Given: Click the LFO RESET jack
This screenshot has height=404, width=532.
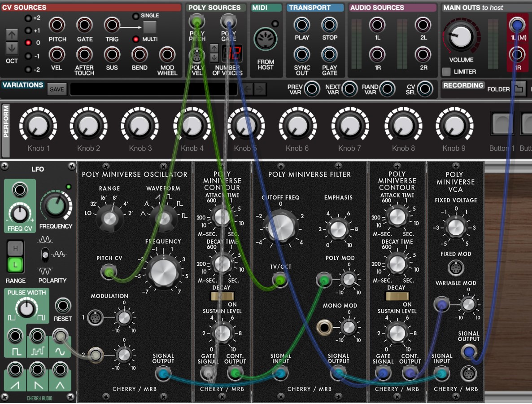Looking at the screenshot, I should click(63, 306).
